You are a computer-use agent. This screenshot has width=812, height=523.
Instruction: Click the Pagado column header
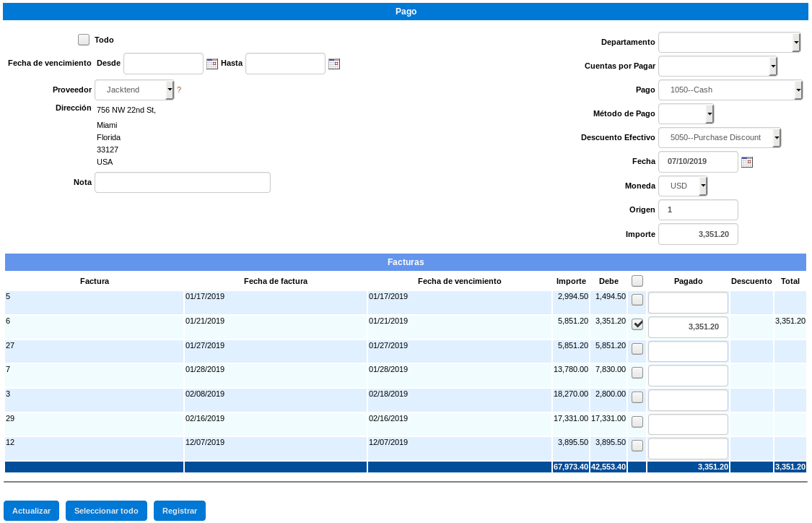pos(689,281)
